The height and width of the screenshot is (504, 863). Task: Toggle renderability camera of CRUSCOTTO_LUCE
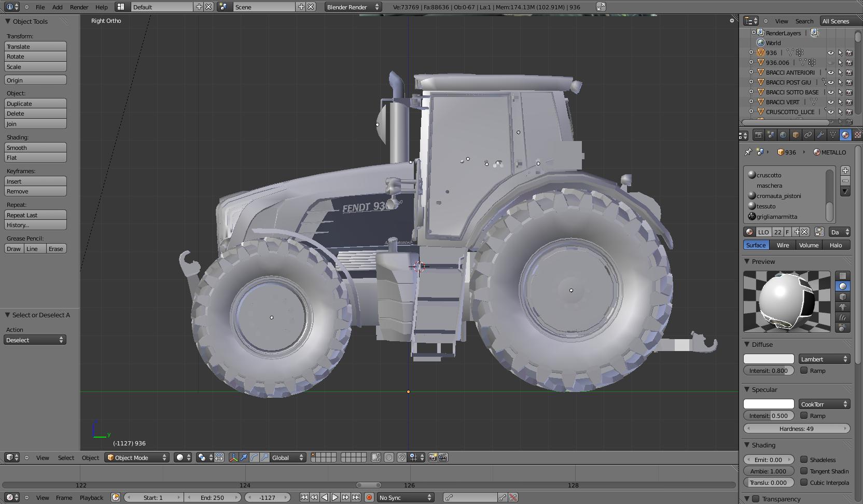tap(850, 112)
